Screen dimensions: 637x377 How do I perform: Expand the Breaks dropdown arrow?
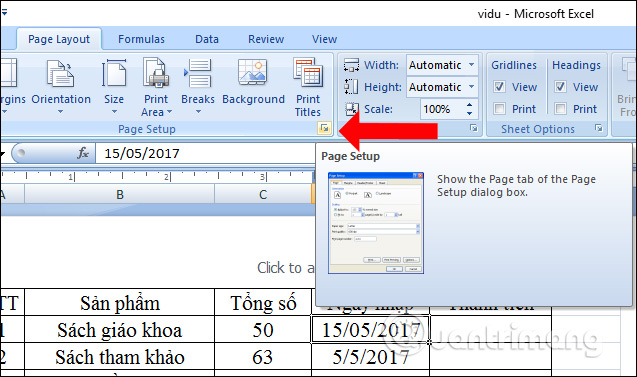tap(198, 112)
